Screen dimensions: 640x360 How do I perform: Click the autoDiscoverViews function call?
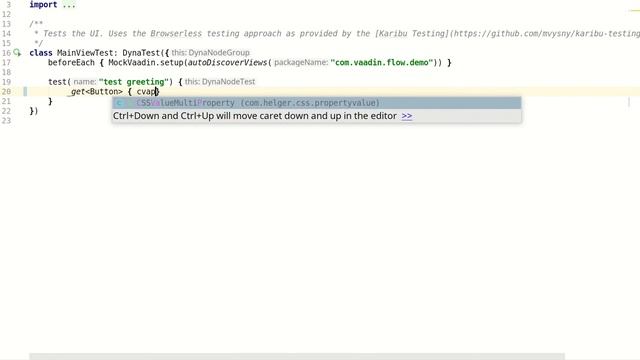[x=227, y=62]
